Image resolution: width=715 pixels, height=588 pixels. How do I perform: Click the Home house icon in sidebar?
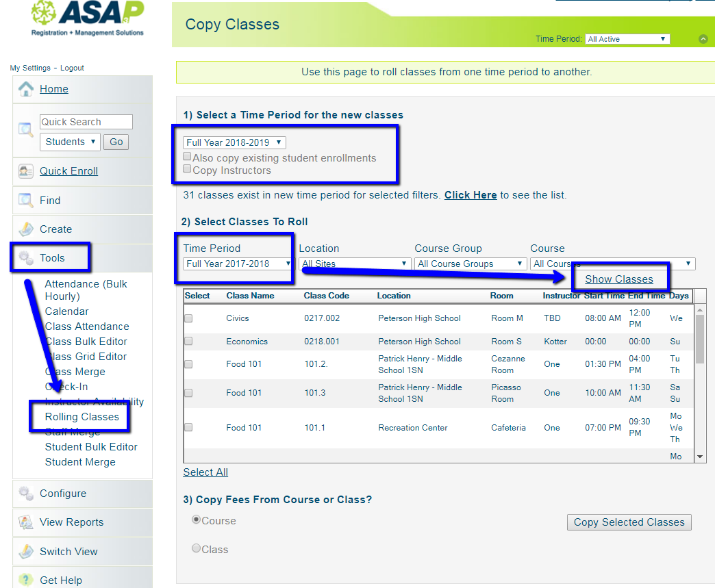(x=26, y=89)
